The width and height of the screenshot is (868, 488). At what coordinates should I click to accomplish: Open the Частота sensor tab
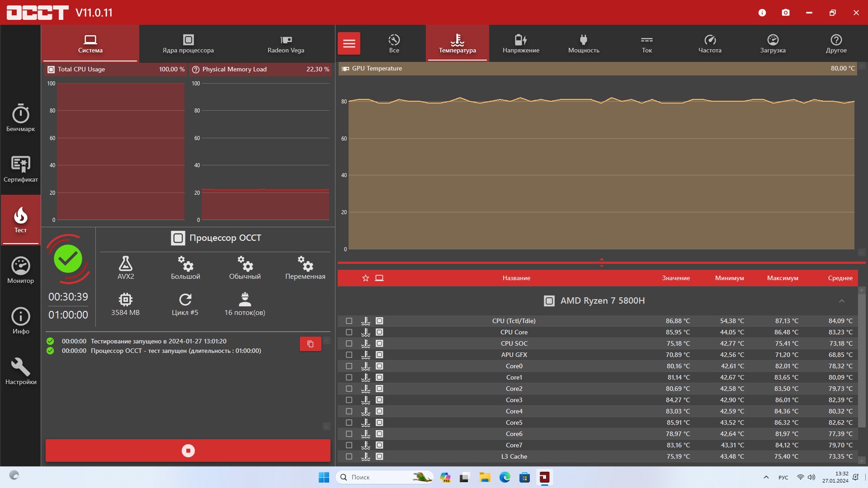pos(710,43)
